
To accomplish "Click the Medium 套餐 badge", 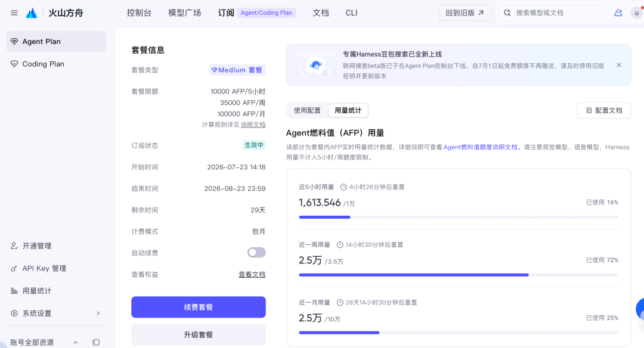I will (237, 70).
